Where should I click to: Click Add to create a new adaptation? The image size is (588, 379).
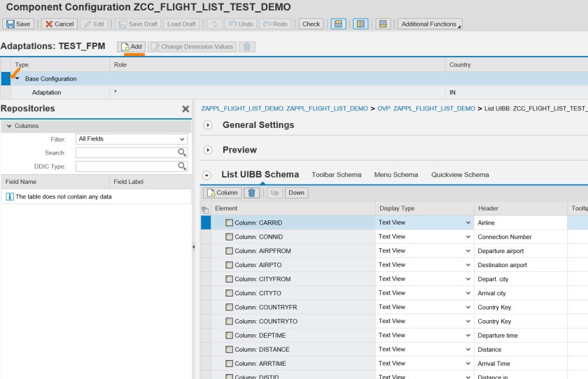coord(131,47)
